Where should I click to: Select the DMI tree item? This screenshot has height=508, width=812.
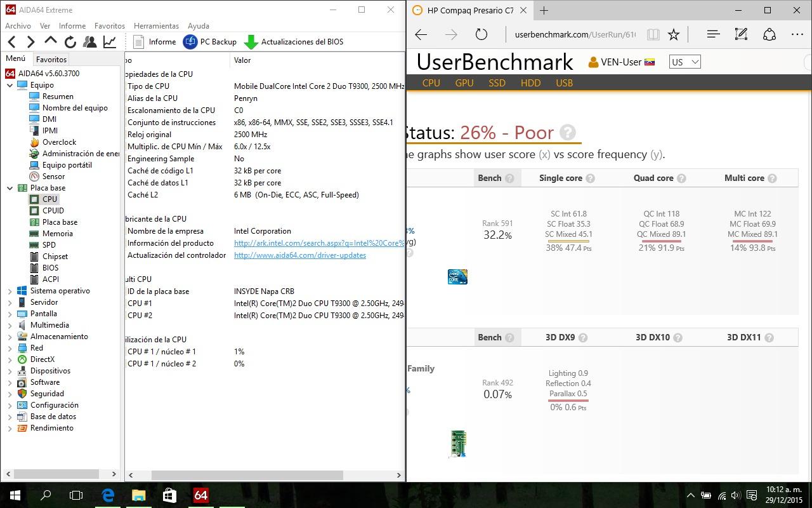[x=49, y=119]
